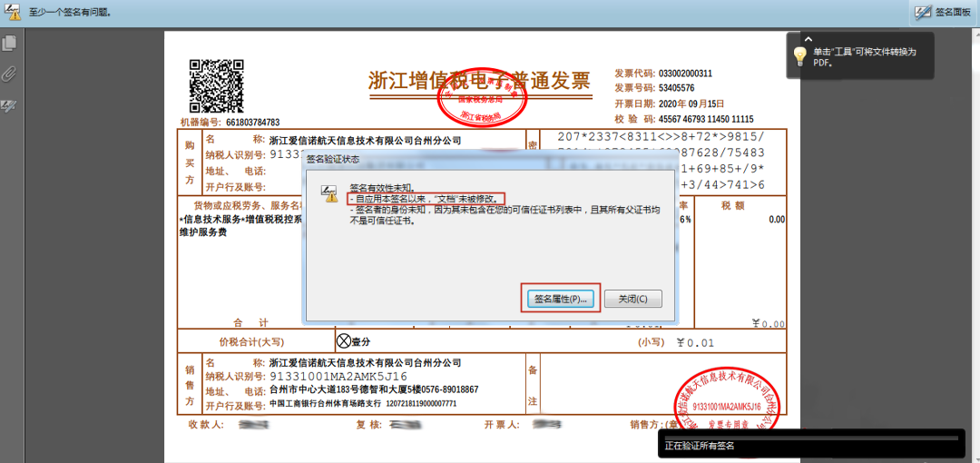Open signatures pen icon in left sidebar
This screenshot has height=463, width=980.
[9, 105]
